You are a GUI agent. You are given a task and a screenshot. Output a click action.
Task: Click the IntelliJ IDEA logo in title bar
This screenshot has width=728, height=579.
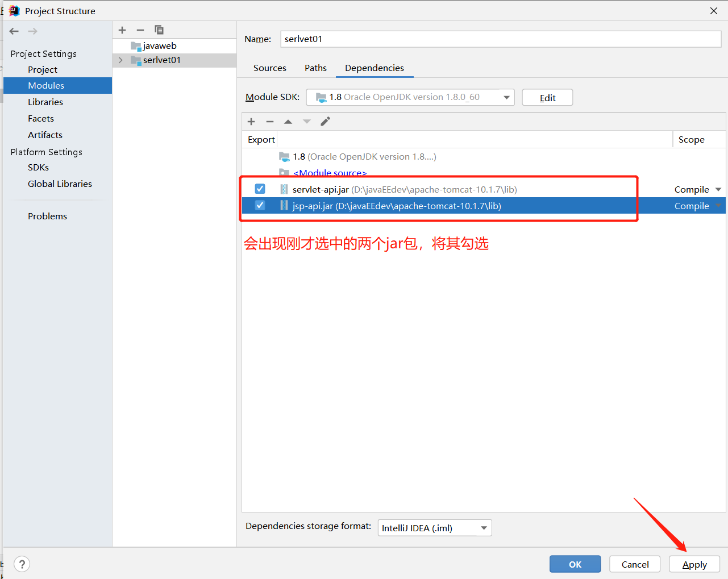coord(14,11)
